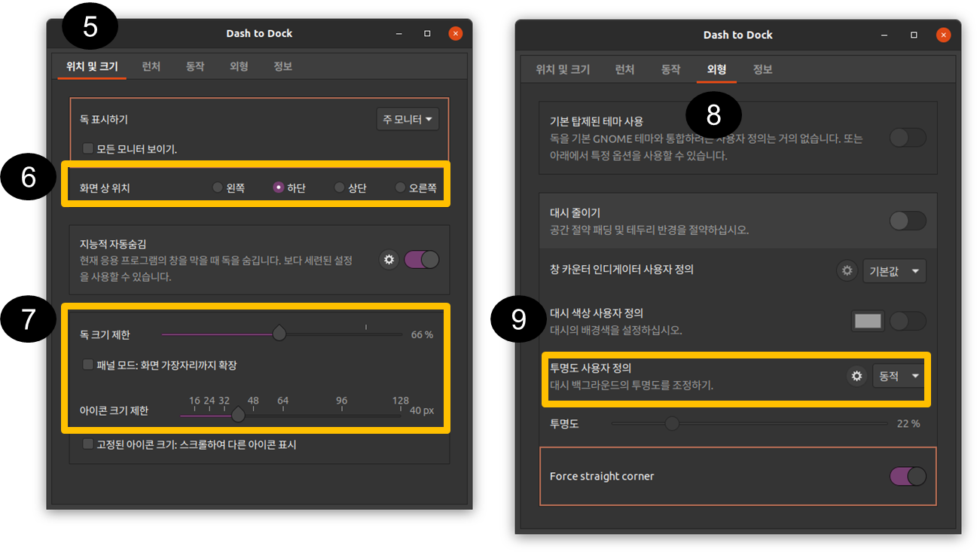Screen dimensions: 980x555
Task: Click the 투명도 slider handle
Action: 672,424
